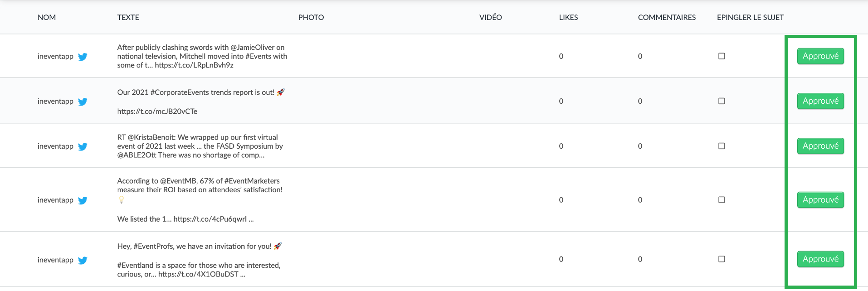Click Approuvé for the JamieOliver post
The image size is (868, 291).
tap(820, 56)
